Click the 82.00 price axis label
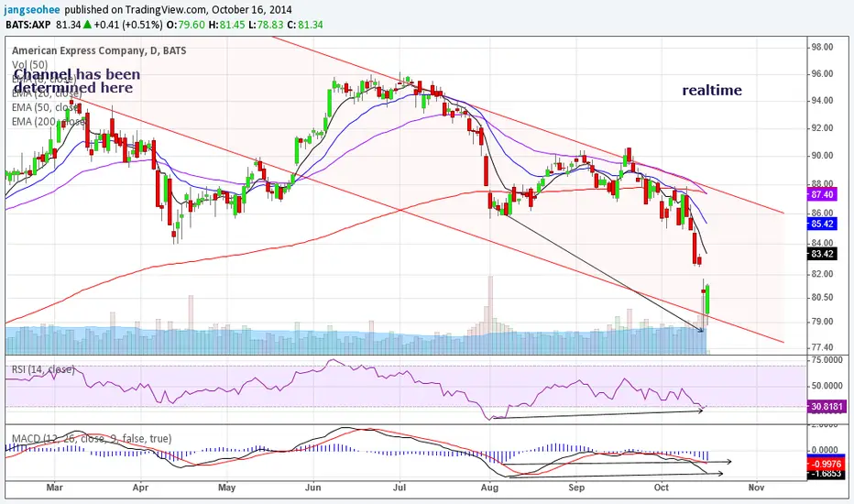The width and height of the screenshot is (854, 504). click(823, 274)
